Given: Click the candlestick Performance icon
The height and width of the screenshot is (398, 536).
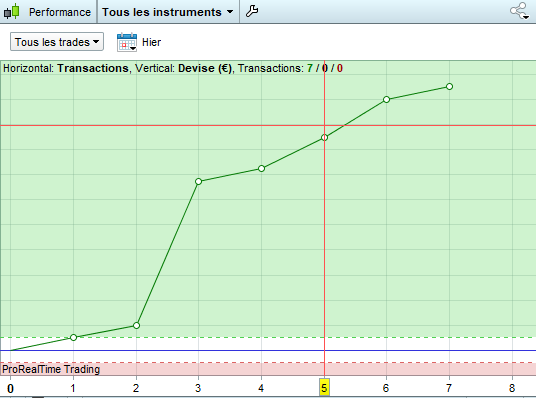Looking at the screenshot, I should (x=12, y=12).
